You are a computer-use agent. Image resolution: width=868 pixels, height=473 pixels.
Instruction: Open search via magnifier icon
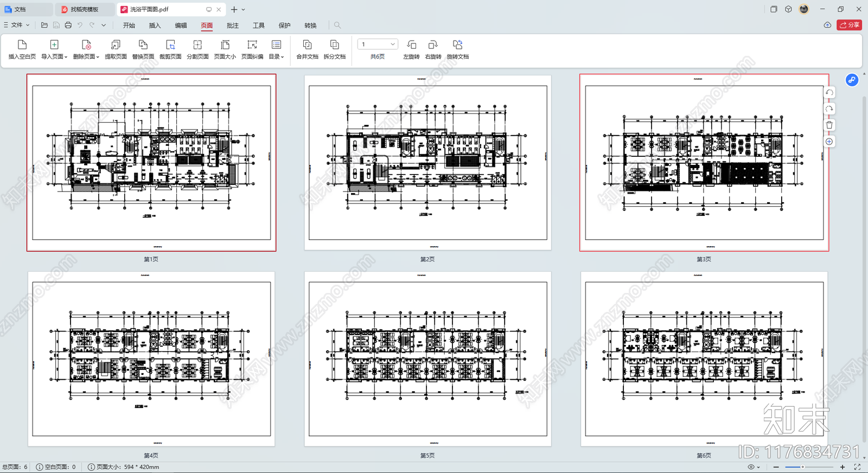337,25
